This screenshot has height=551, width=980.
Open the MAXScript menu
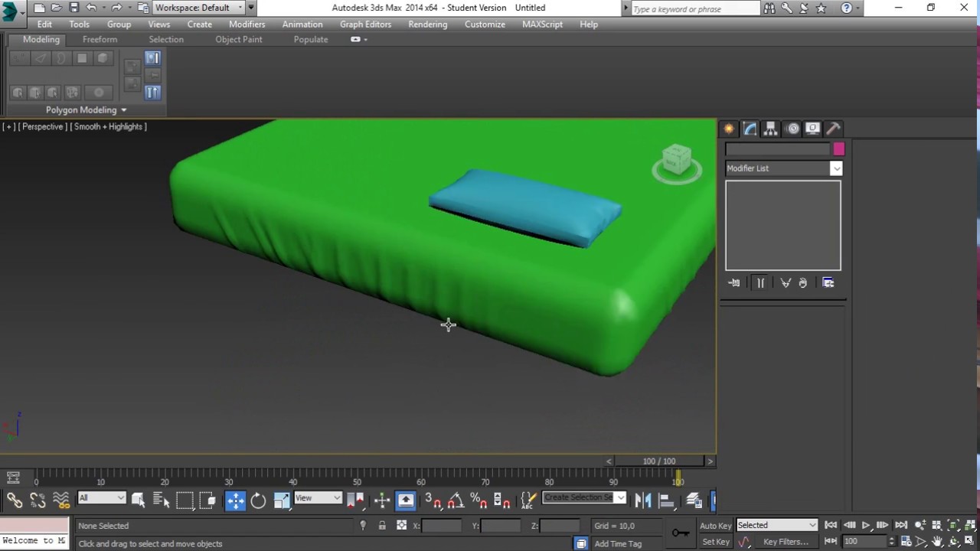click(543, 24)
